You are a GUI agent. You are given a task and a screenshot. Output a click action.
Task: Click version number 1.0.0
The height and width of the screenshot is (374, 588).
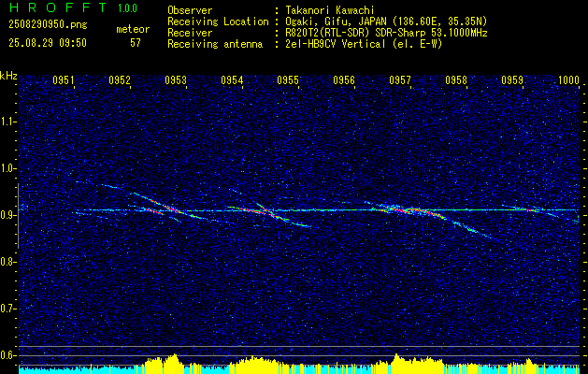[x=127, y=8]
